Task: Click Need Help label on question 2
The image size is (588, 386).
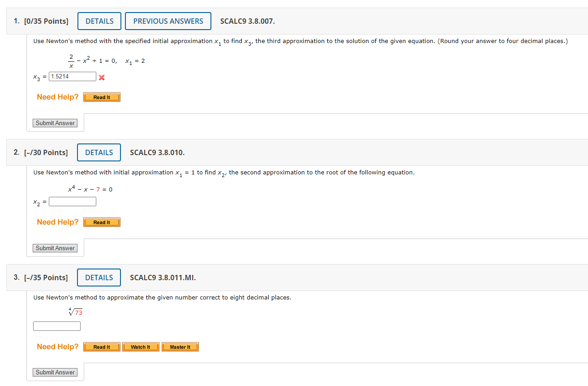Action: point(57,222)
